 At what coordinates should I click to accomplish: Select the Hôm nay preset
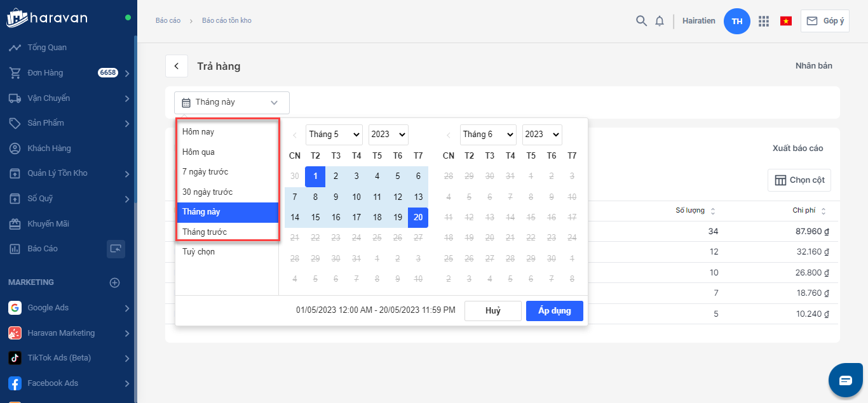pos(198,132)
